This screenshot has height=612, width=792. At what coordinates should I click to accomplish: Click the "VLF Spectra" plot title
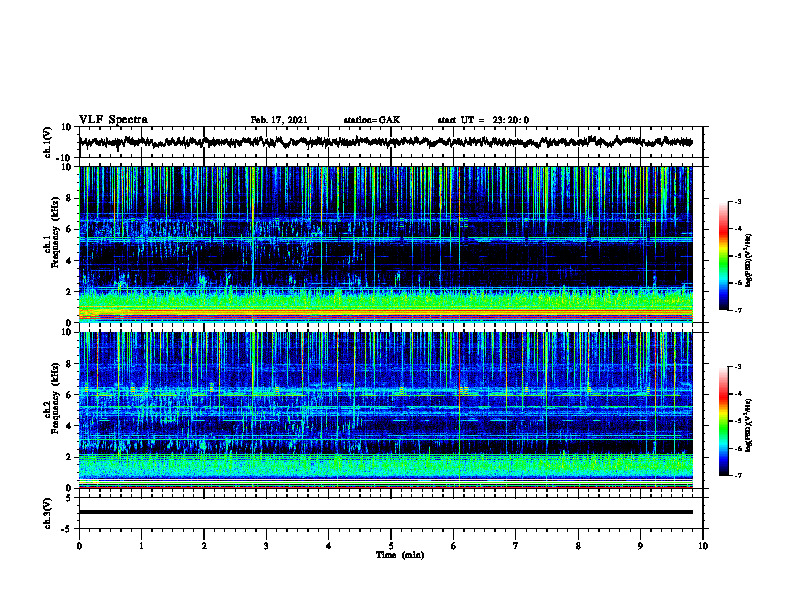tap(113, 120)
